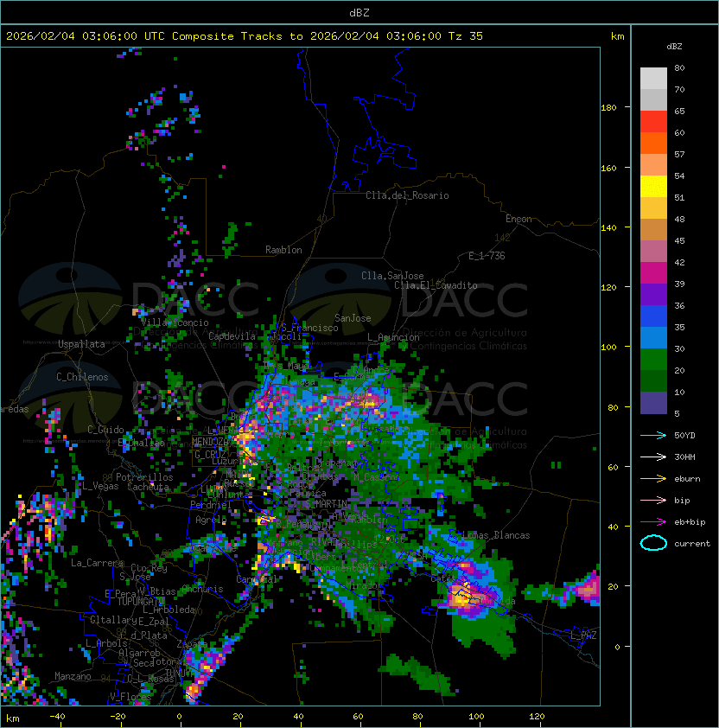Click the current legend label
Screen dimensions: 719x728
coord(692,544)
